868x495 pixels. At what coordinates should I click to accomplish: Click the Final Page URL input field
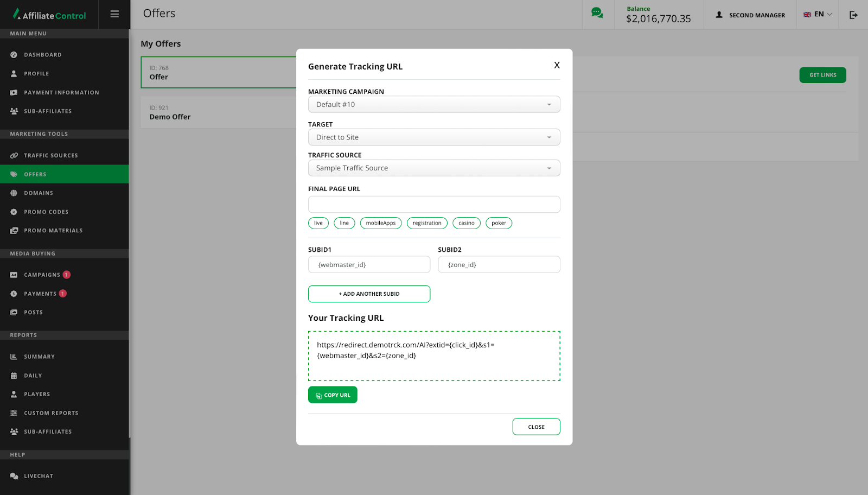tap(434, 205)
